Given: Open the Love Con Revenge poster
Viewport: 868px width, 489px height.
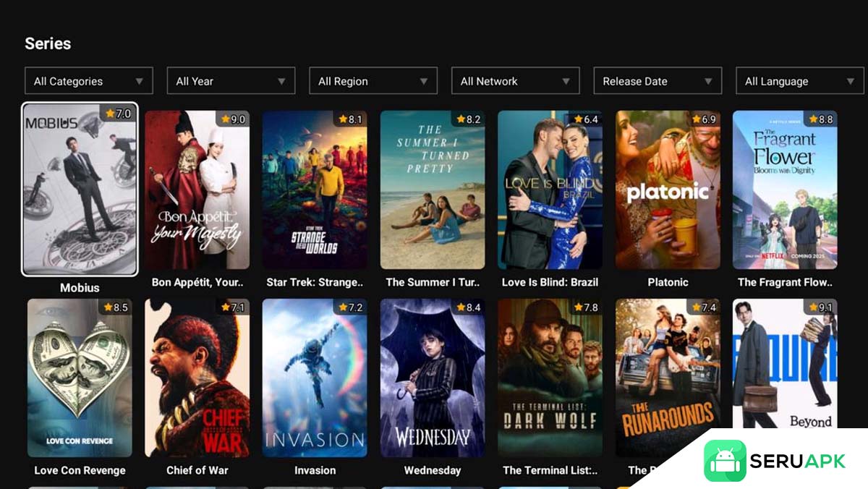Looking at the screenshot, I should point(80,378).
